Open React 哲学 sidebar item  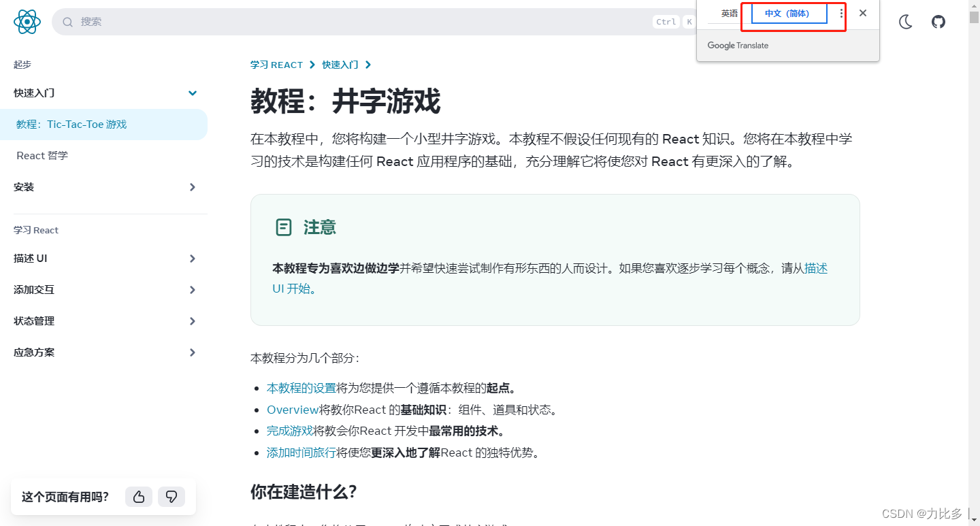[x=103, y=156]
